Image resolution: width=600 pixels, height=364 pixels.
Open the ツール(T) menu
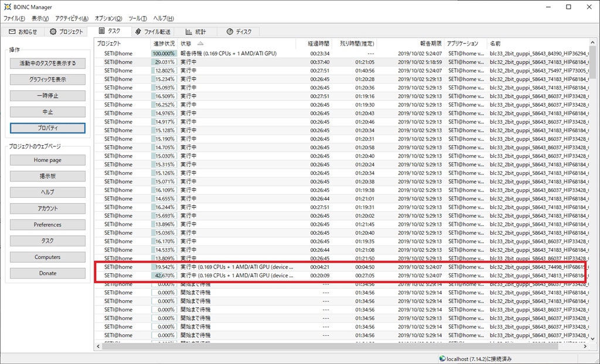[137, 18]
